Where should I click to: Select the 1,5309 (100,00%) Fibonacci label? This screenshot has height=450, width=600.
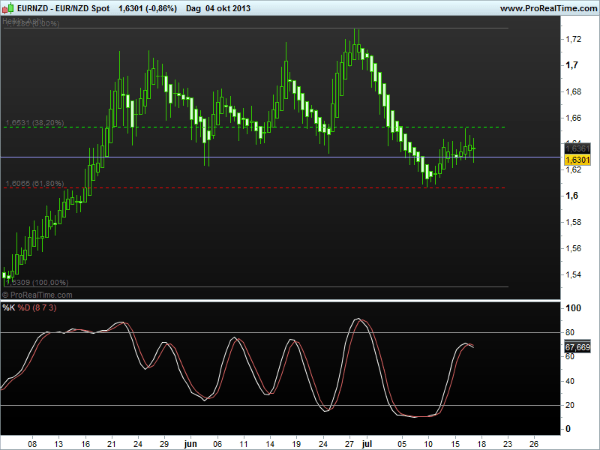coord(37,282)
